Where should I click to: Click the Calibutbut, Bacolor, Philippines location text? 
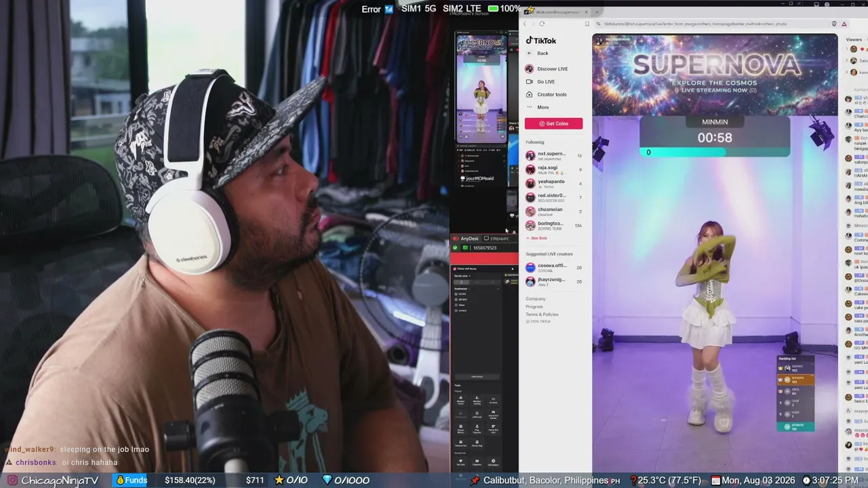[546, 481]
